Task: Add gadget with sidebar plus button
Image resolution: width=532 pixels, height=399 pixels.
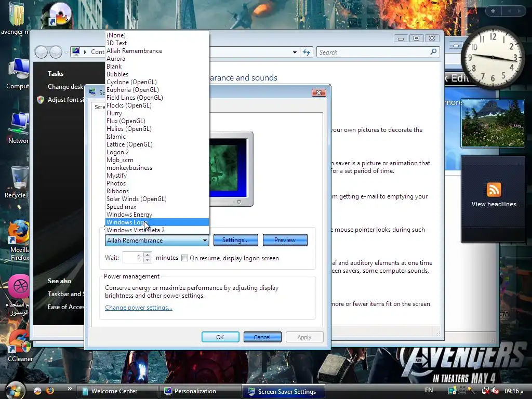Action: [x=493, y=11]
